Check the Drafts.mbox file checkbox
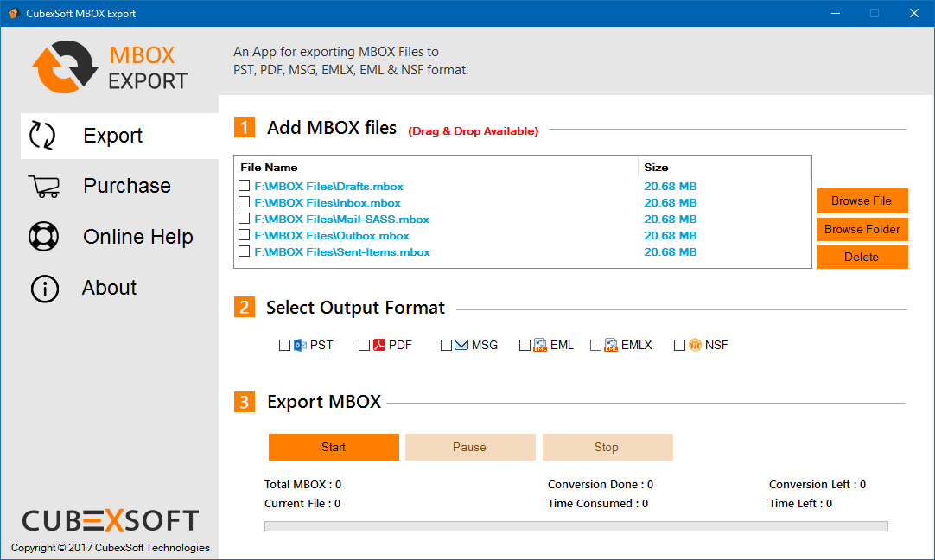 click(244, 186)
